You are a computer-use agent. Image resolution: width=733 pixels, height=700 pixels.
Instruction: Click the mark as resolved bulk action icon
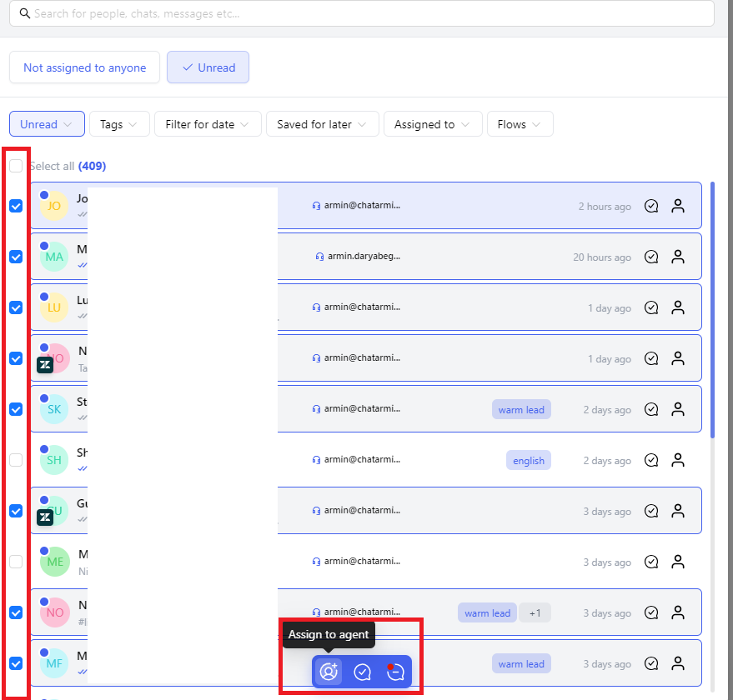(x=363, y=672)
